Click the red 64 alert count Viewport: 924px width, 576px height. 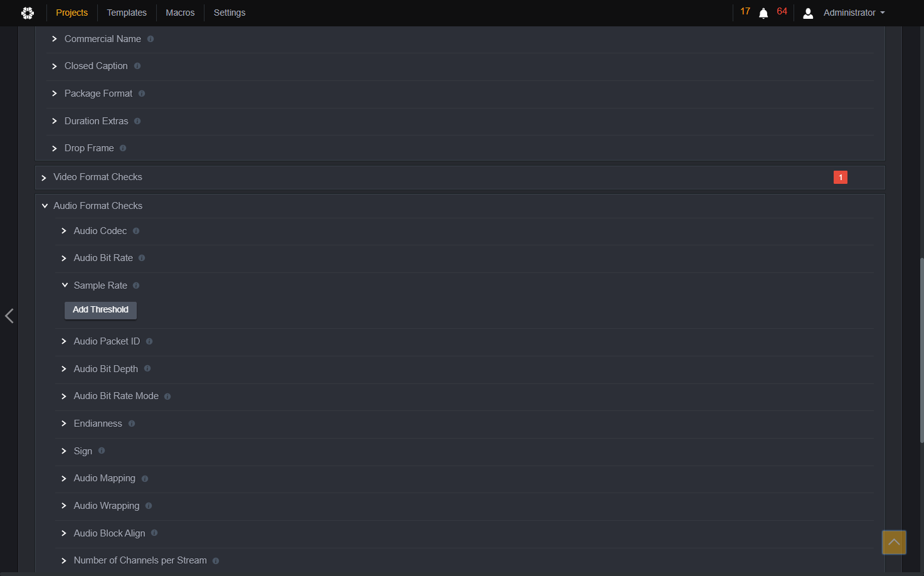tap(782, 11)
